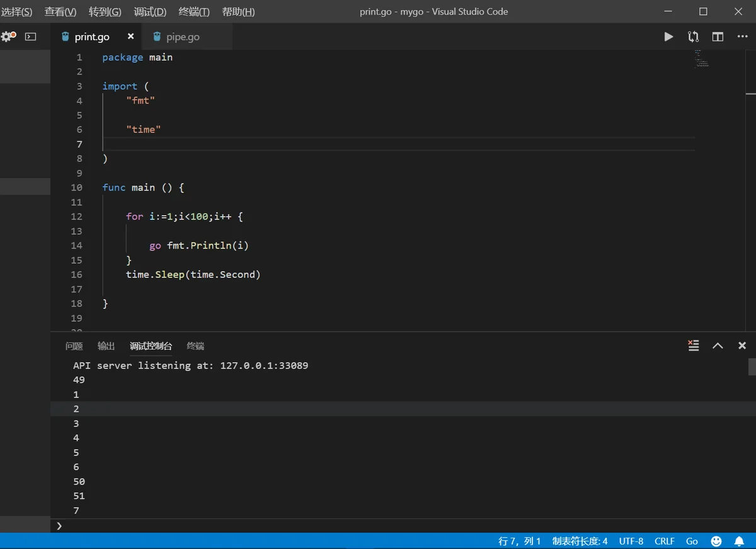Clear the debug console output
This screenshot has height=549, width=756.
pos(694,345)
